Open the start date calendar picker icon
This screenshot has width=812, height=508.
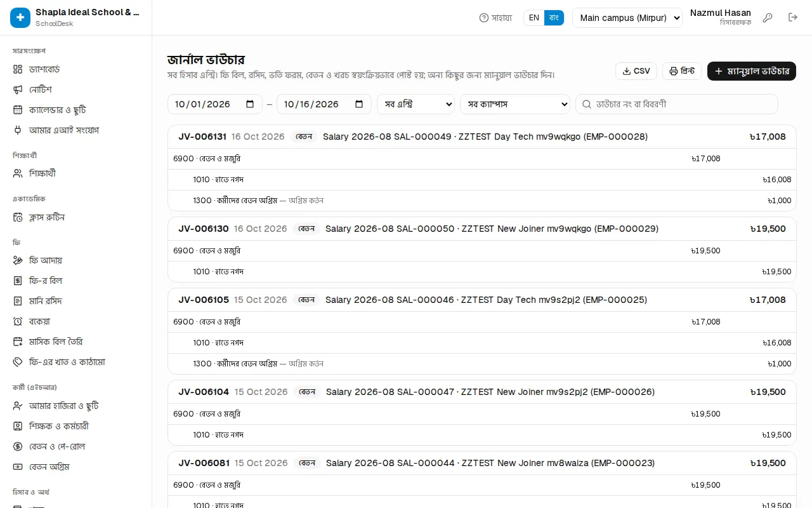250,104
